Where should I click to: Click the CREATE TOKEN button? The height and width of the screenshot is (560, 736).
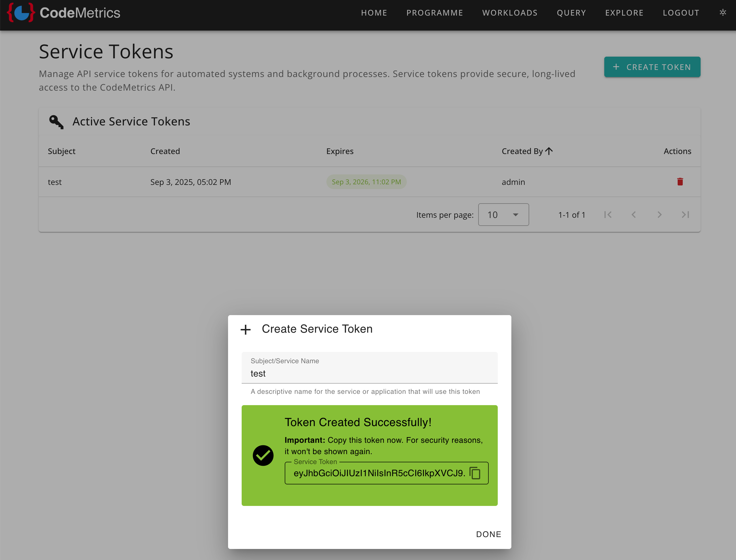[x=652, y=67]
